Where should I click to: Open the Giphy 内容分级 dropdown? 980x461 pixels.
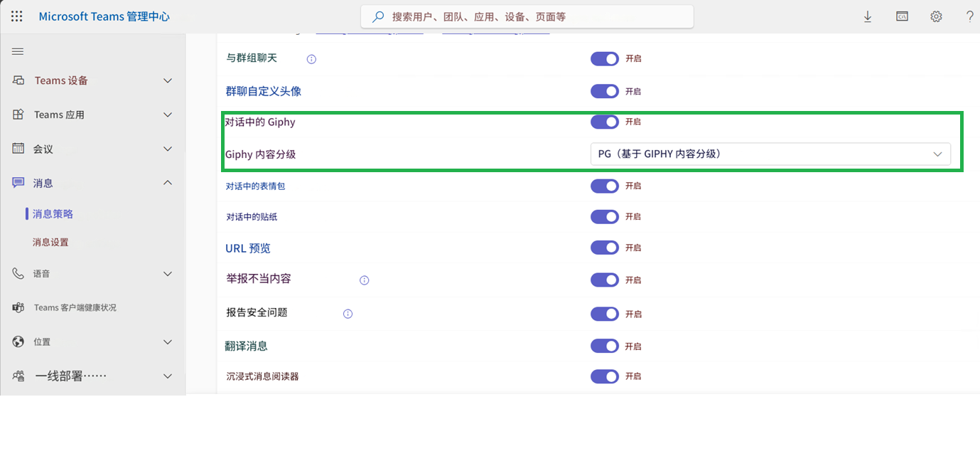pos(770,154)
